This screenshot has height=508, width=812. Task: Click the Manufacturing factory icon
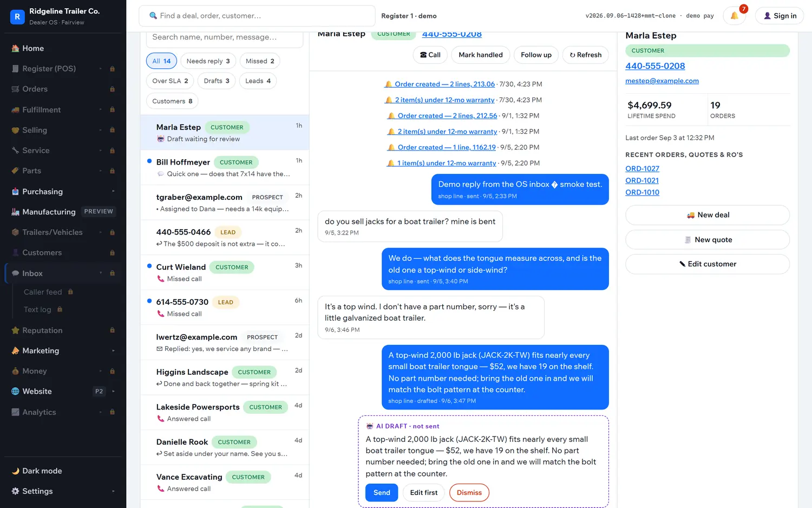(15, 212)
